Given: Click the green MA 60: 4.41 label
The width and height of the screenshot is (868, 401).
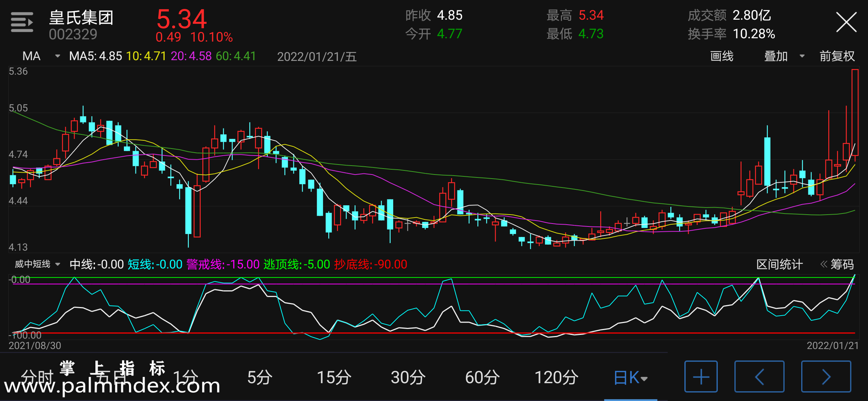Looking at the screenshot, I should [236, 56].
